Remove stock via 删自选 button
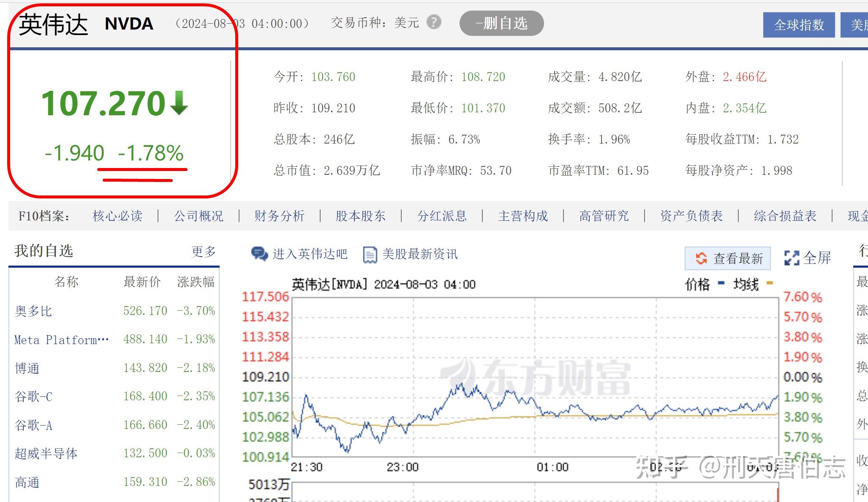868x502 pixels. 501,23
